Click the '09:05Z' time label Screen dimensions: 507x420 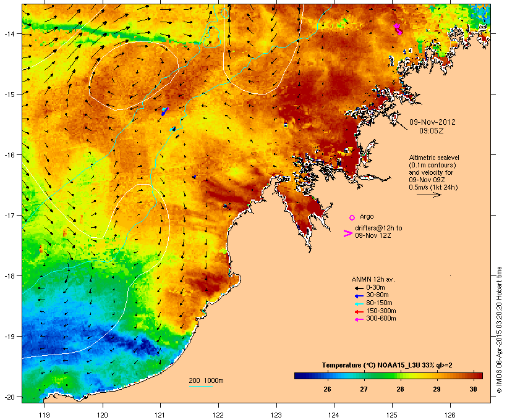tap(432, 131)
